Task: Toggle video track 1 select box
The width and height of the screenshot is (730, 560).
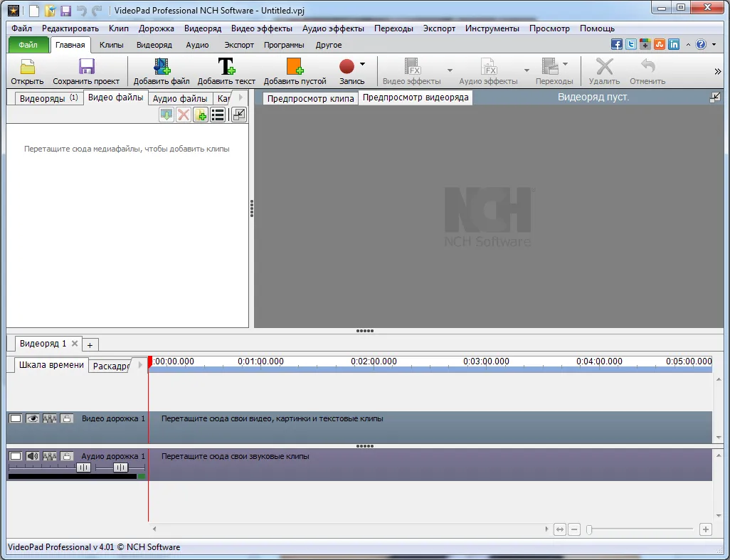Action: 16,418
